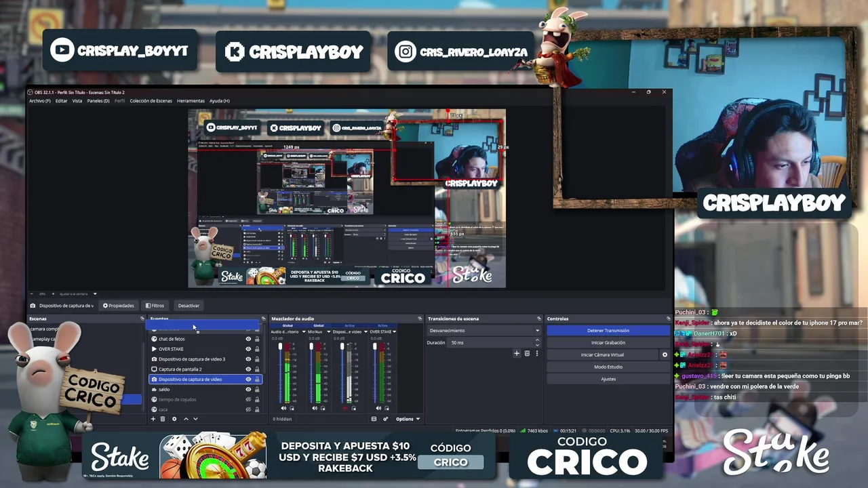Open the Herramientas menu

(191, 101)
